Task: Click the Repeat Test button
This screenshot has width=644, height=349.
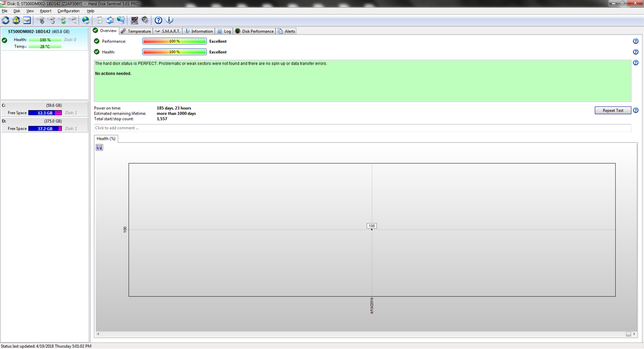Action: (x=613, y=111)
